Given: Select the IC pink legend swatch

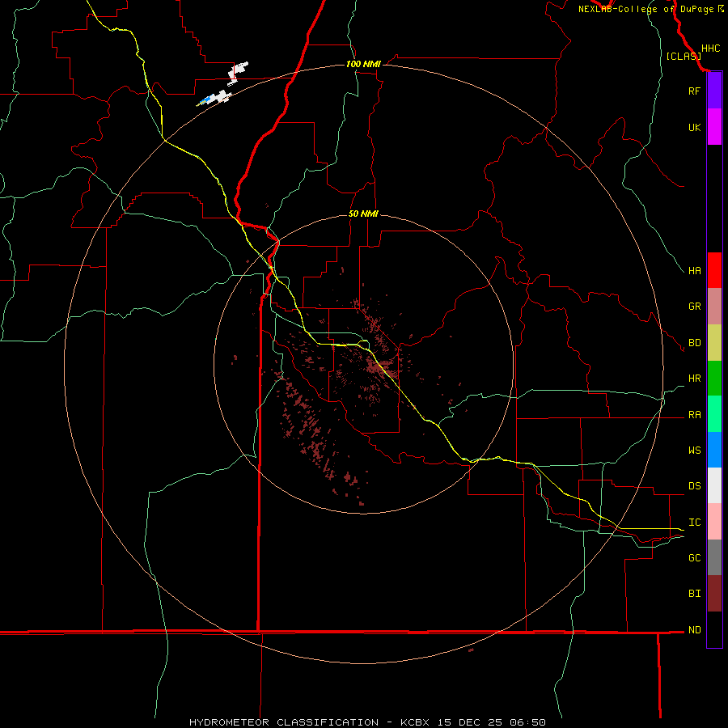Looking at the screenshot, I should coord(714,522).
